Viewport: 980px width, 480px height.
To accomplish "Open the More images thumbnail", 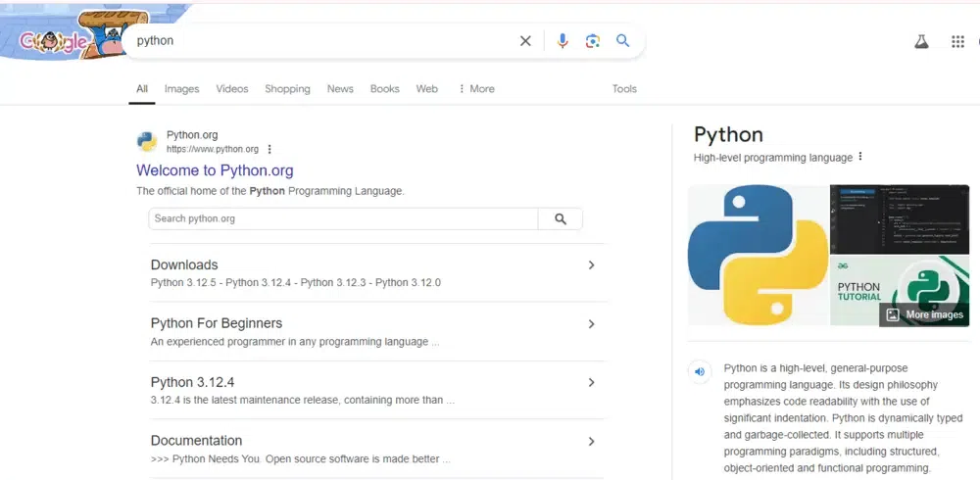I will [x=925, y=314].
